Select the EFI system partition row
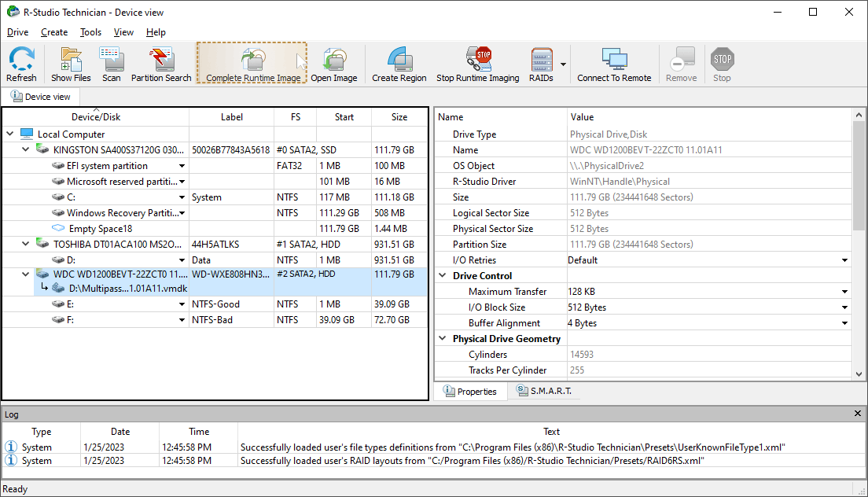 pyautogui.click(x=215, y=165)
